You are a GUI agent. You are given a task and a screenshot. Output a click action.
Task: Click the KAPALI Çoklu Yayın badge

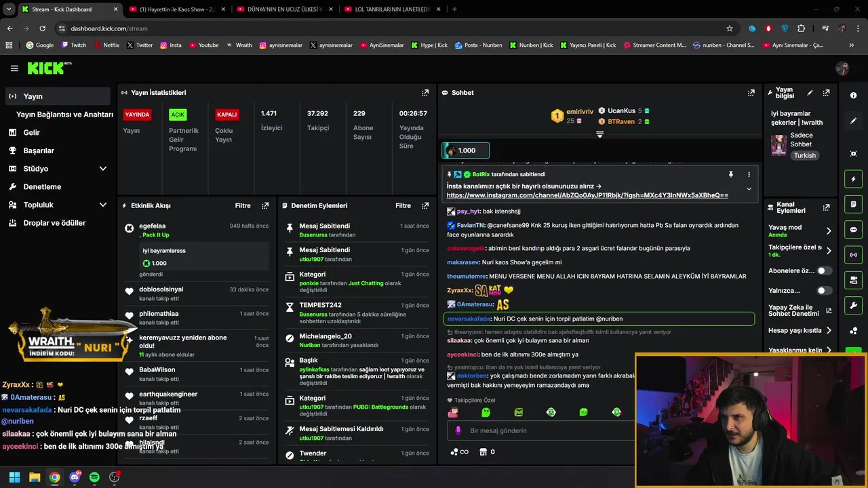pyautogui.click(x=226, y=115)
